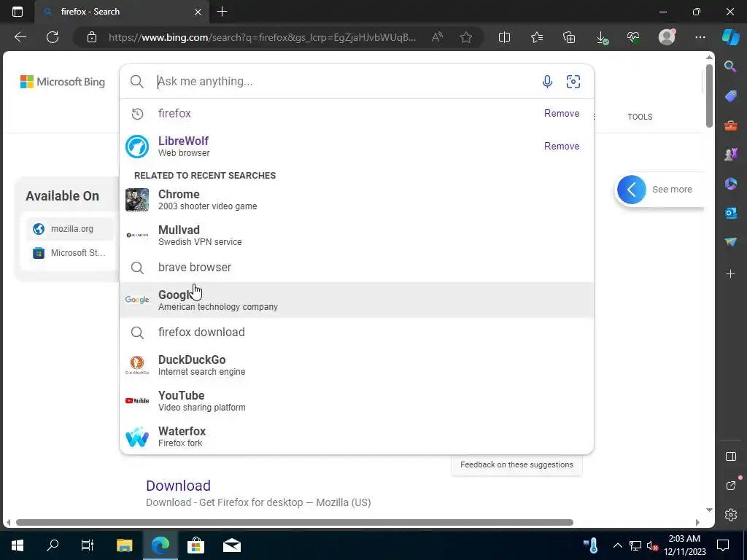The width and height of the screenshot is (747, 560).
Task: Add page to favorites with star icon
Action: [466, 37]
